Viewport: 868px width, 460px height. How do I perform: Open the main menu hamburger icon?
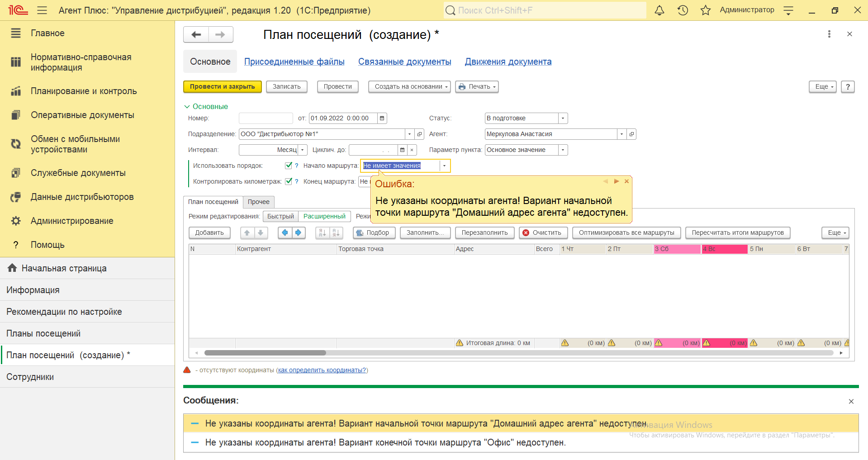coord(42,10)
